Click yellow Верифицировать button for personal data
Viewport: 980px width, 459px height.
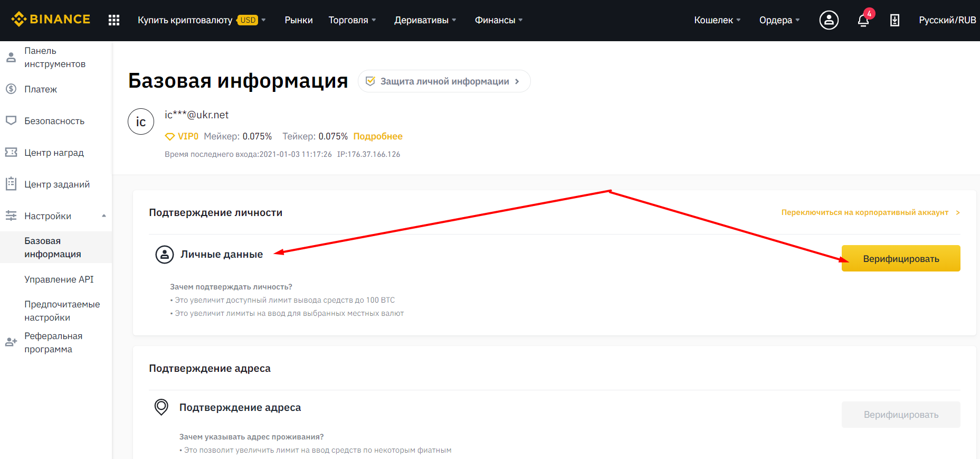click(x=901, y=258)
